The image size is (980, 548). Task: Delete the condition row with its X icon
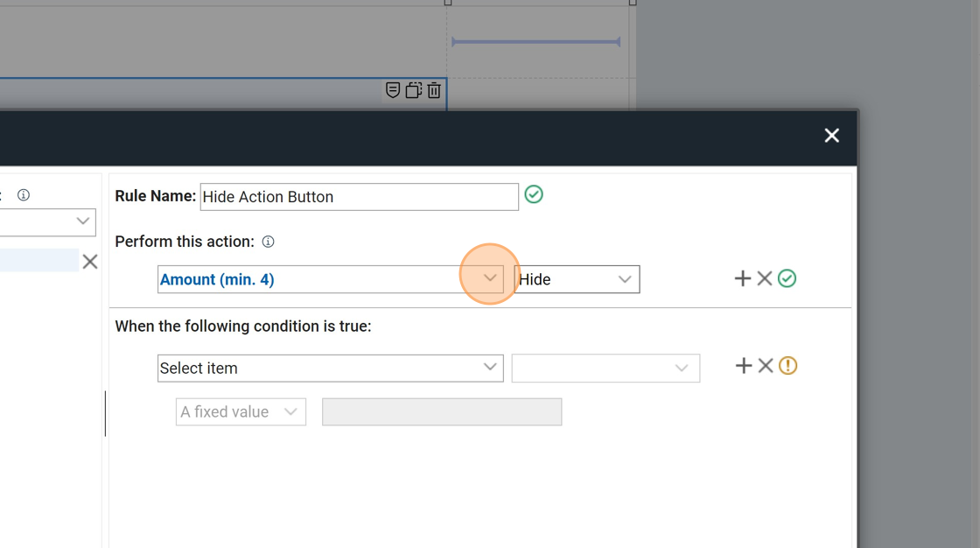coord(766,366)
